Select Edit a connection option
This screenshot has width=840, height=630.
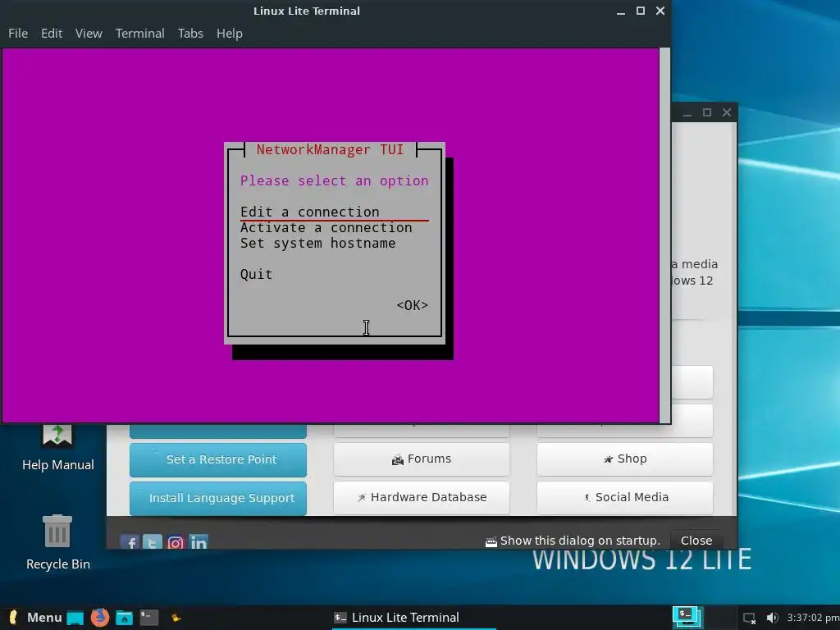click(x=335, y=212)
